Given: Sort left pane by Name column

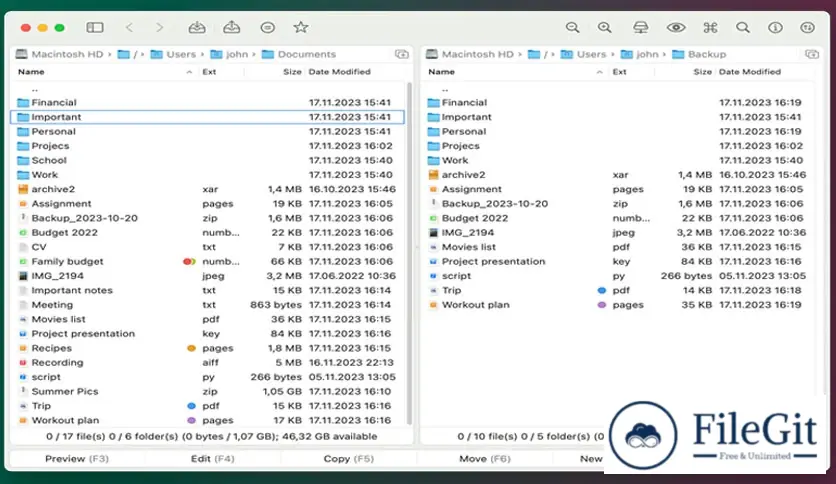Looking at the screenshot, I should tap(31, 72).
